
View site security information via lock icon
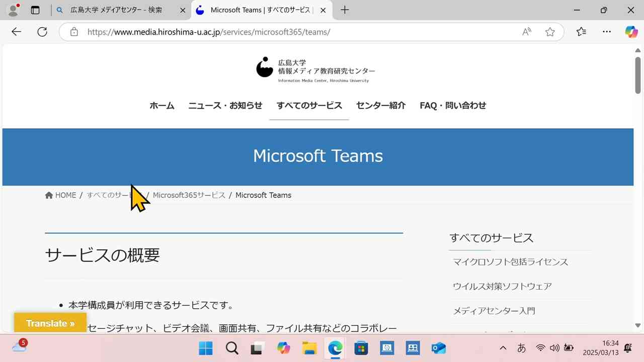click(74, 32)
